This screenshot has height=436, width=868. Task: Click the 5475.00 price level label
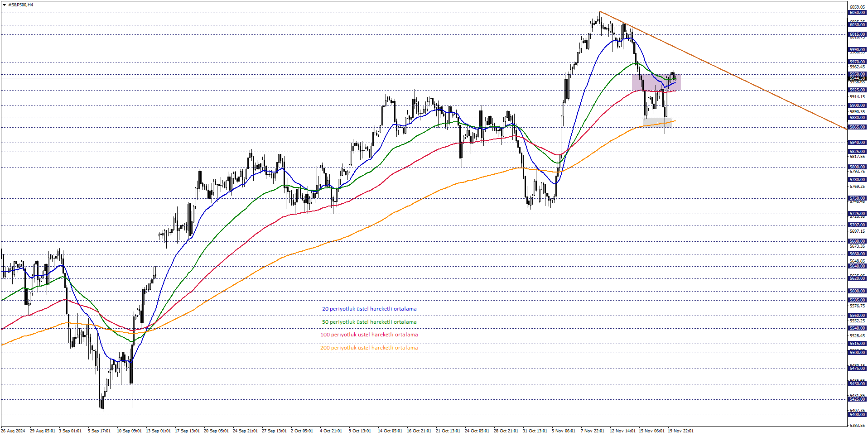[x=857, y=369]
